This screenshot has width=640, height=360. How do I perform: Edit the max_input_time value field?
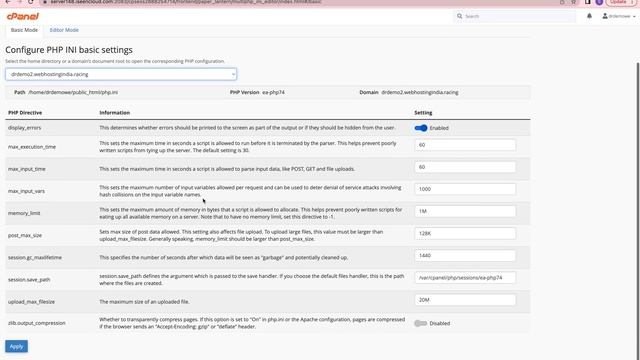(465, 167)
